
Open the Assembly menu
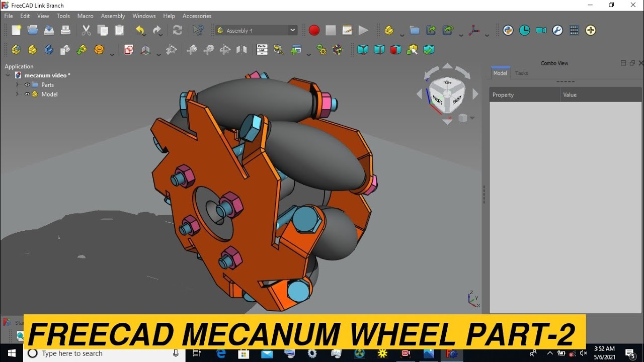point(113,16)
